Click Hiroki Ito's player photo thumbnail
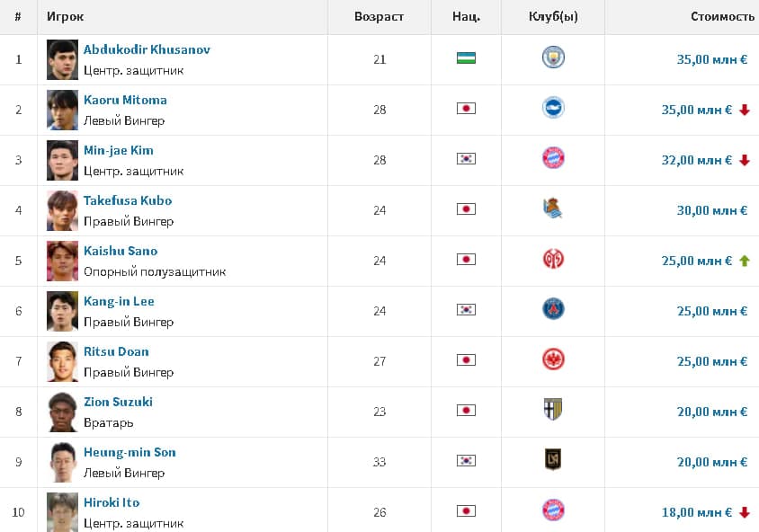The height and width of the screenshot is (532, 759). tap(63, 511)
